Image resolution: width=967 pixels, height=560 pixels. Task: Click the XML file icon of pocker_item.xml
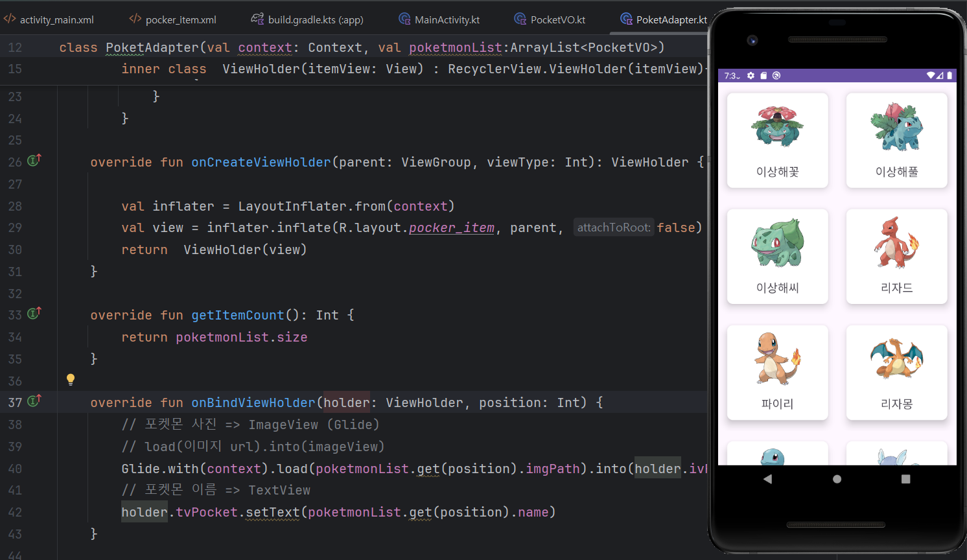click(135, 19)
